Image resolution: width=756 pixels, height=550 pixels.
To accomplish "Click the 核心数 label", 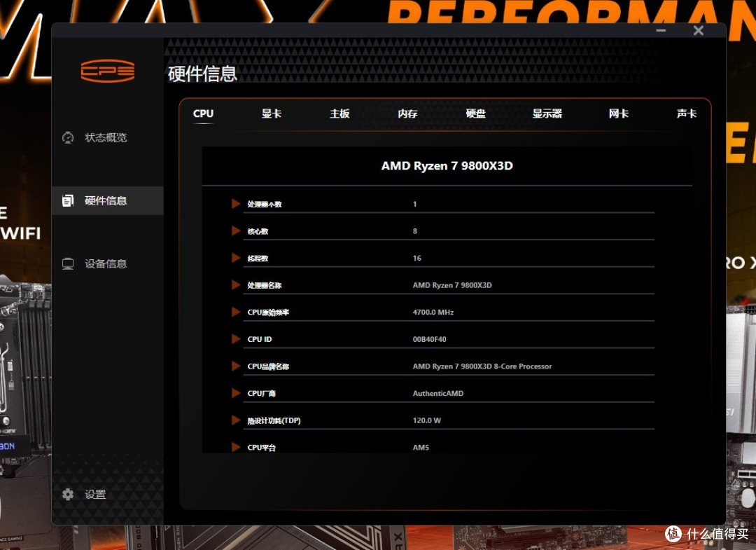I will pos(258,231).
